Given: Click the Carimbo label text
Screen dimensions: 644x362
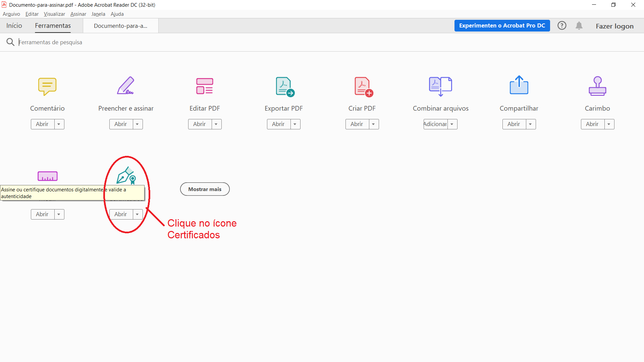Looking at the screenshot, I should click(597, 109).
